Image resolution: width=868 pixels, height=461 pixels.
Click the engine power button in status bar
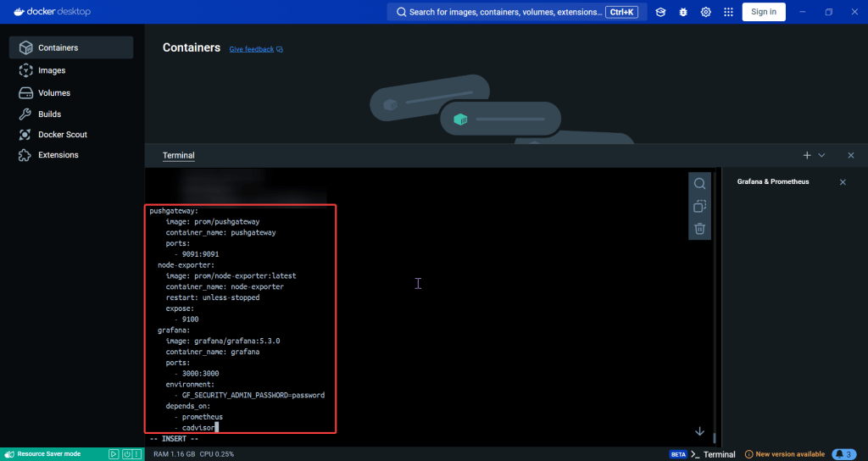(125, 454)
